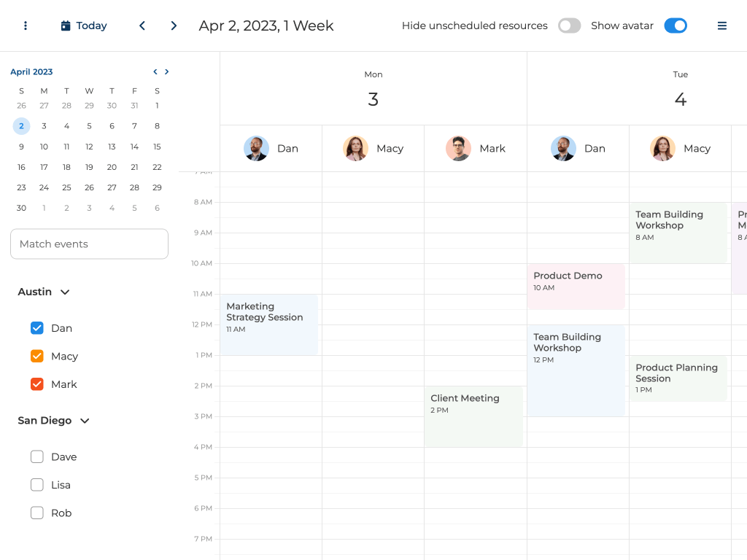Jump to Today in the calendar
The height and width of the screenshot is (560, 747).
click(84, 26)
